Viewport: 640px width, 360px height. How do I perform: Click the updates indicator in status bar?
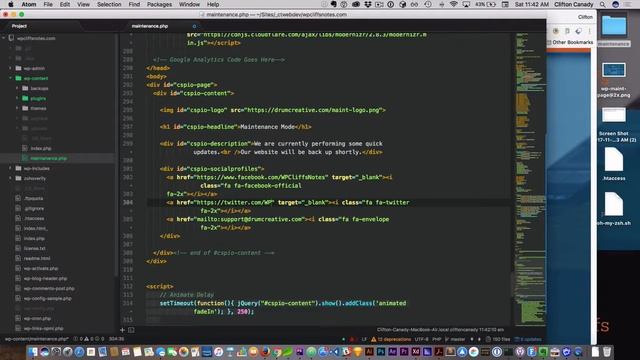[528, 339]
